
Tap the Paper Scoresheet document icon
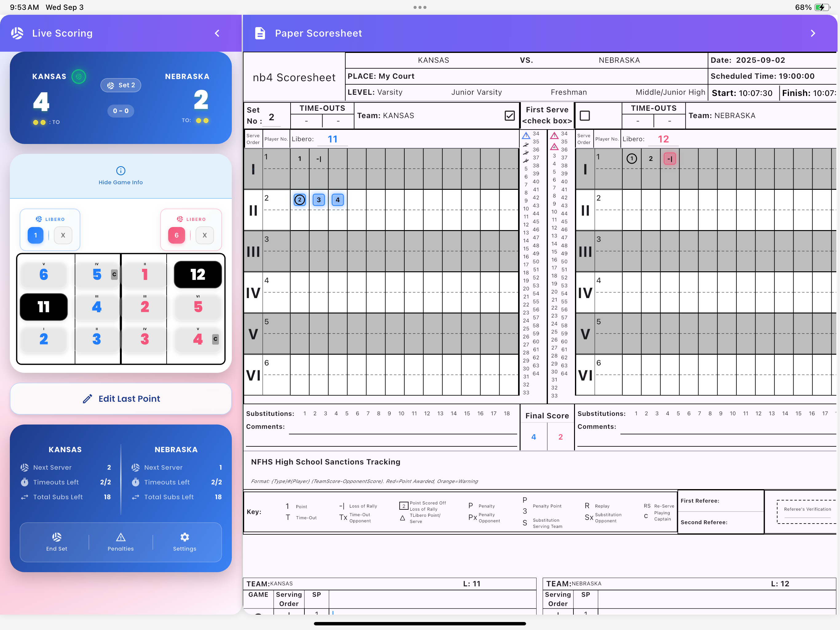point(260,33)
